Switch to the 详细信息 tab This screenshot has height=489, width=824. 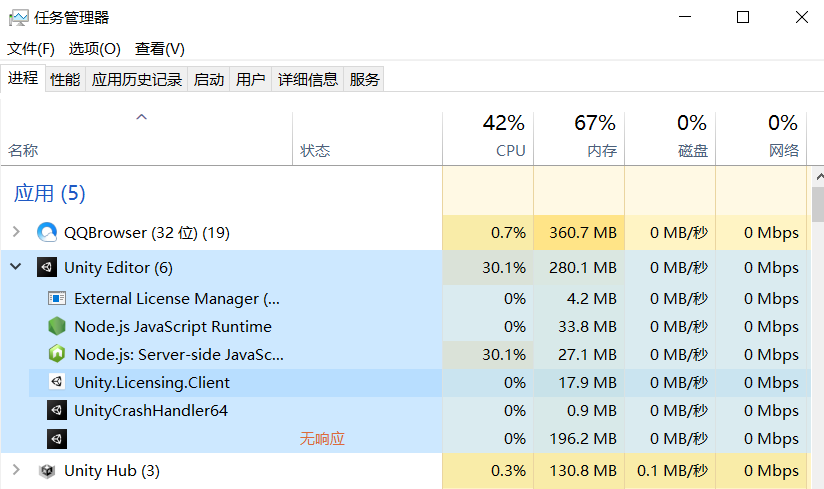click(307, 79)
